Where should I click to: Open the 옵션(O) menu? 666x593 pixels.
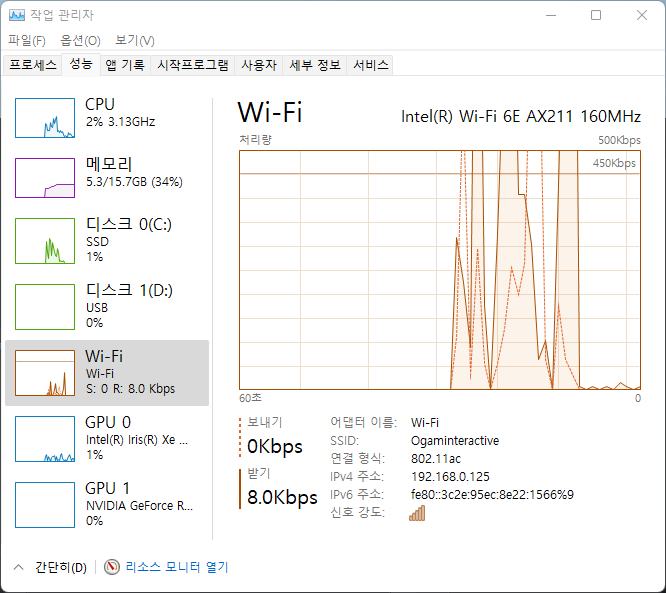point(80,41)
